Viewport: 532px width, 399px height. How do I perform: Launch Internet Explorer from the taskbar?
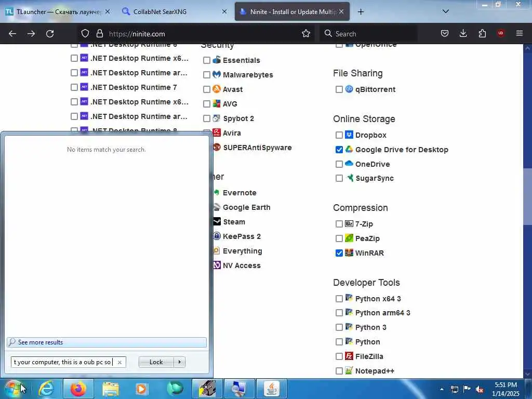[x=46, y=389]
